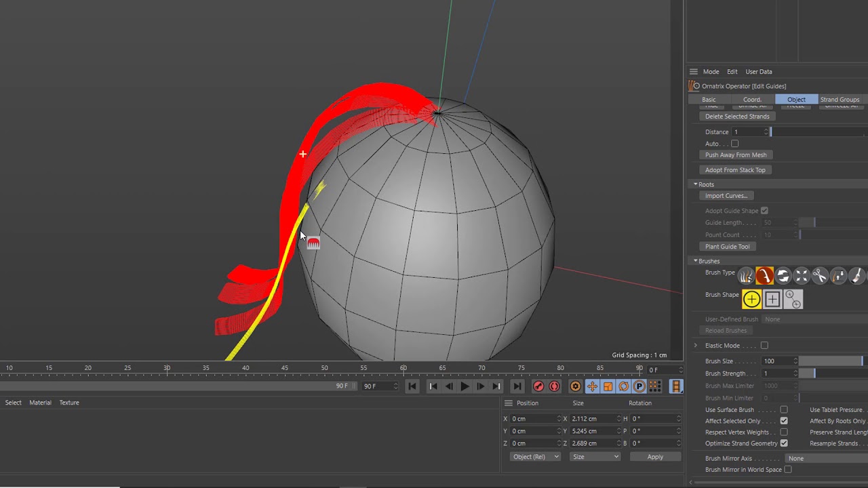Select the paint brush type

(x=856, y=276)
